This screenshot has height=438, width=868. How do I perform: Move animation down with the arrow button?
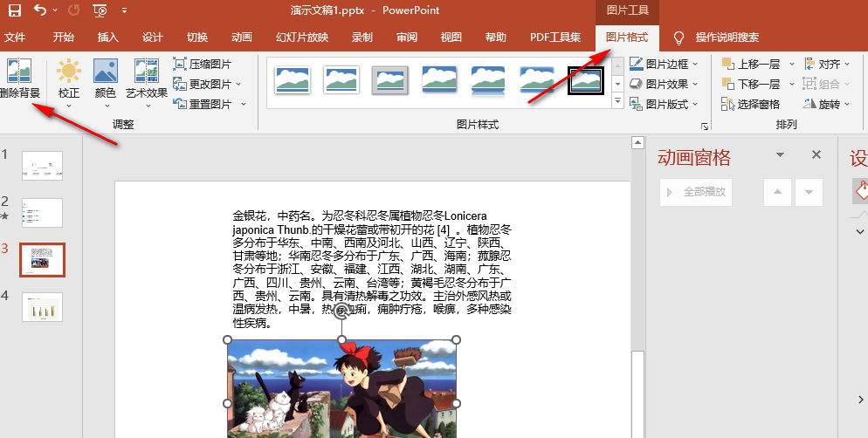tap(809, 192)
